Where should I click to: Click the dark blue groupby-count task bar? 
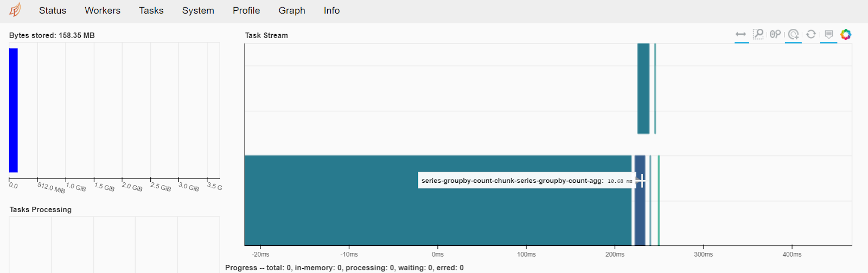(640, 200)
